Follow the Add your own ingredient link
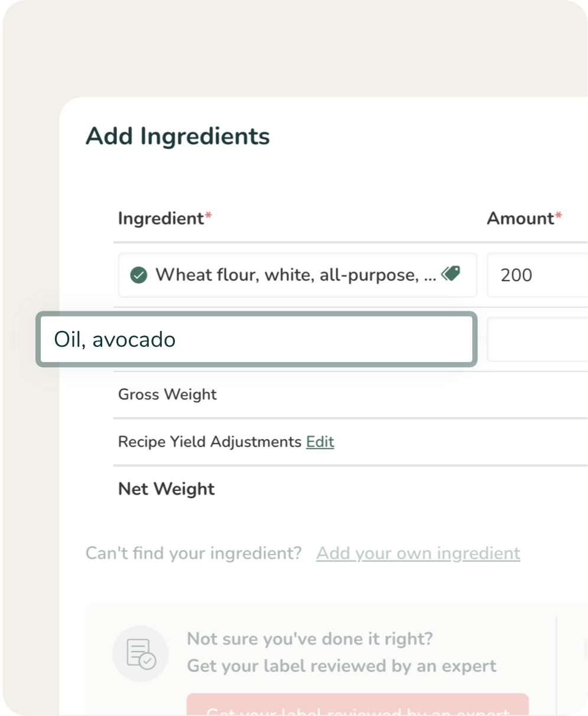The height and width of the screenshot is (716, 588). tap(418, 554)
